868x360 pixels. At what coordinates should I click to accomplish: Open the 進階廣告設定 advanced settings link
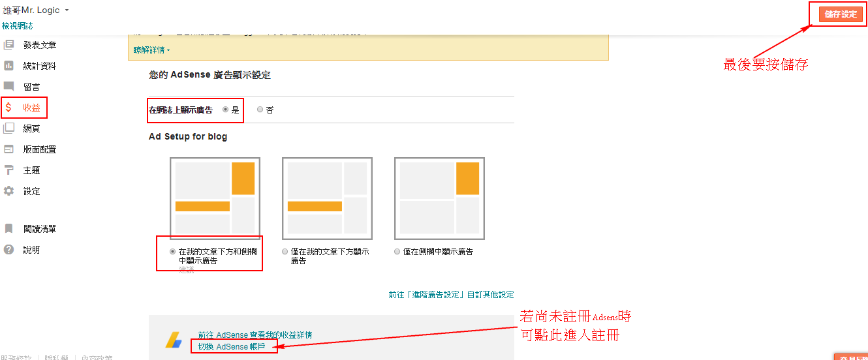pos(451,295)
